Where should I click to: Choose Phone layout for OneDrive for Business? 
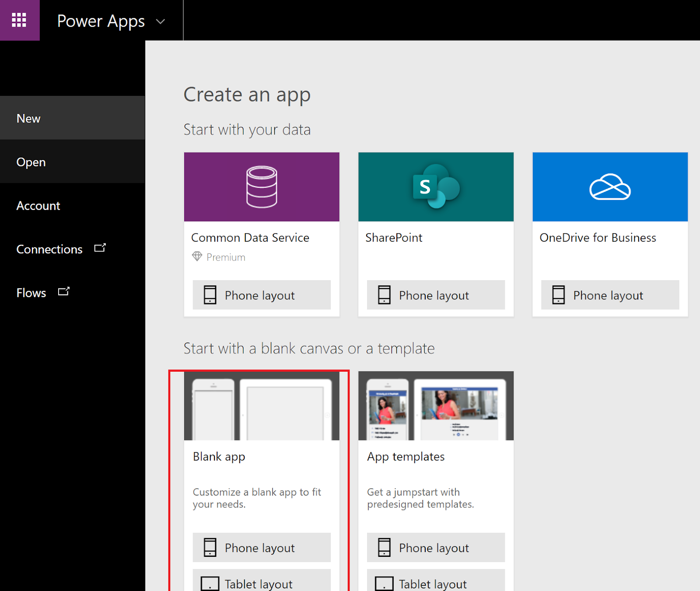[609, 295]
